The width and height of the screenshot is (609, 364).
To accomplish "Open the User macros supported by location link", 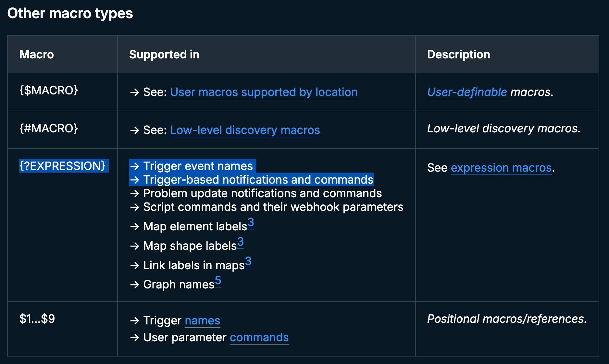I will (264, 92).
